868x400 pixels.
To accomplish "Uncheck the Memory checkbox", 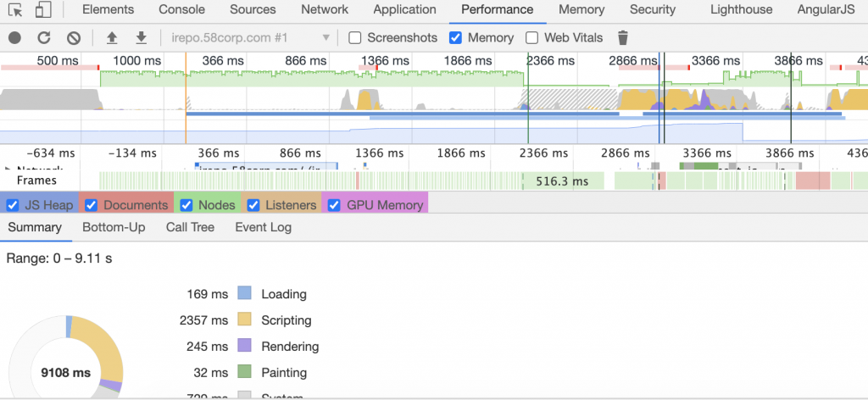I will click(455, 38).
